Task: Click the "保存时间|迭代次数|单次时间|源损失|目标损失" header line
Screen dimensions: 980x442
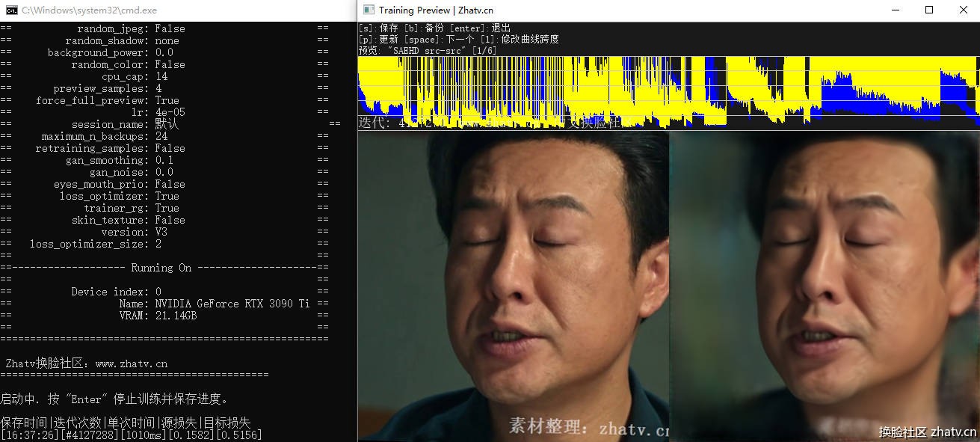Action: click(x=125, y=423)
